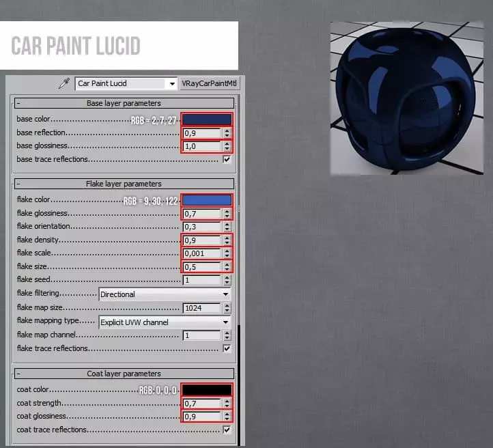Screen dimensions: 493x448
Task: Collapse the Base layer parameters rollout
Action: [x=124, y=103]
